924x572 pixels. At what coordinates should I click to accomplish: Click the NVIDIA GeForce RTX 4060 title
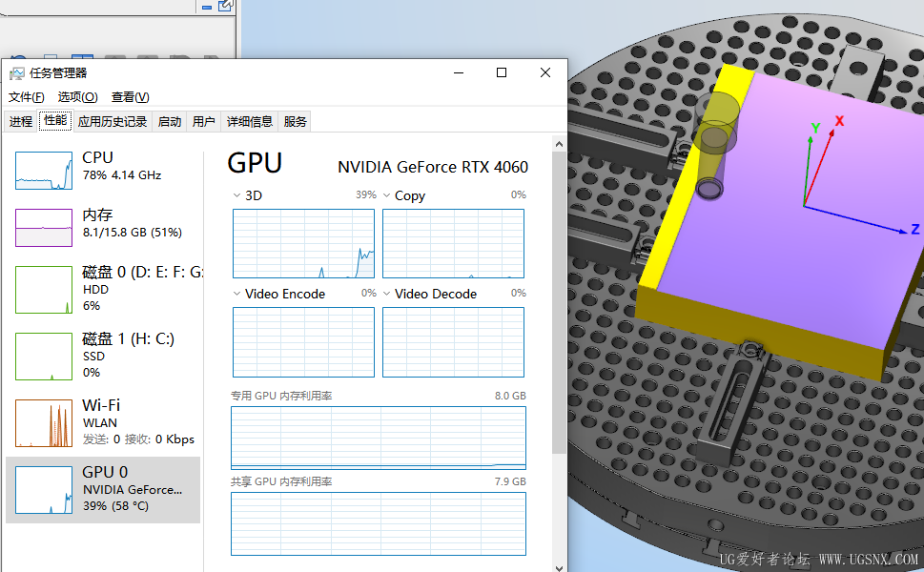click(433, 167)
